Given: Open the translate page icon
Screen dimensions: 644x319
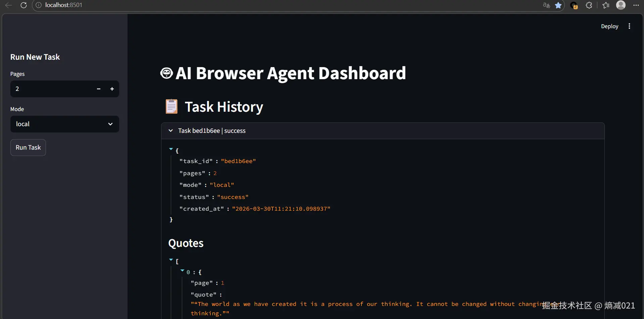Looking at the screenshot, I should 546,5.
